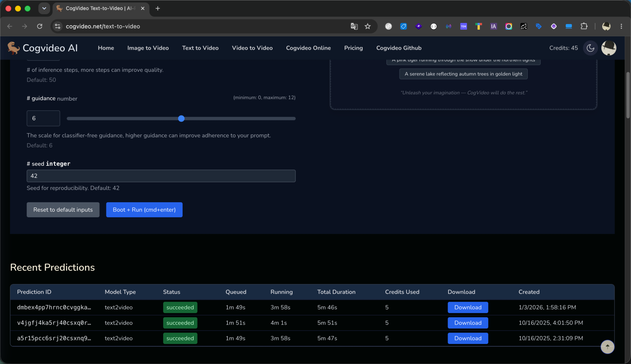Click succeeded badge for 10/16/2025, 4:01:50 PM
Viewport: 631px width, 364px height.
[x=180, y=323]
